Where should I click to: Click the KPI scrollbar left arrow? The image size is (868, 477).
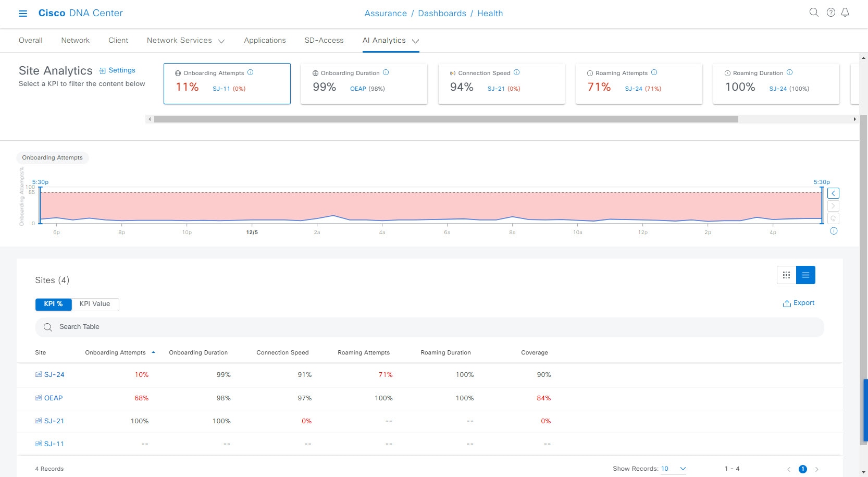150,119
